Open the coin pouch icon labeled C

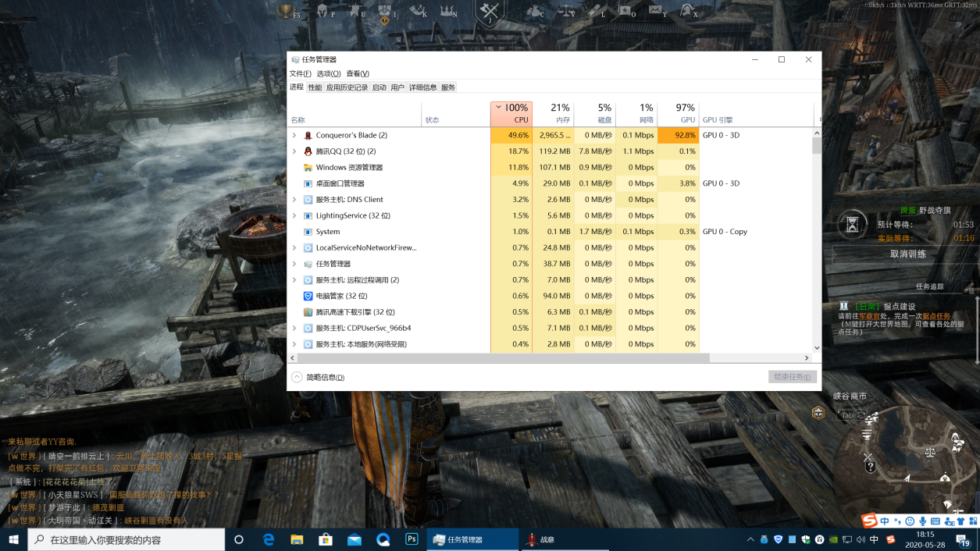click(534, 11)
